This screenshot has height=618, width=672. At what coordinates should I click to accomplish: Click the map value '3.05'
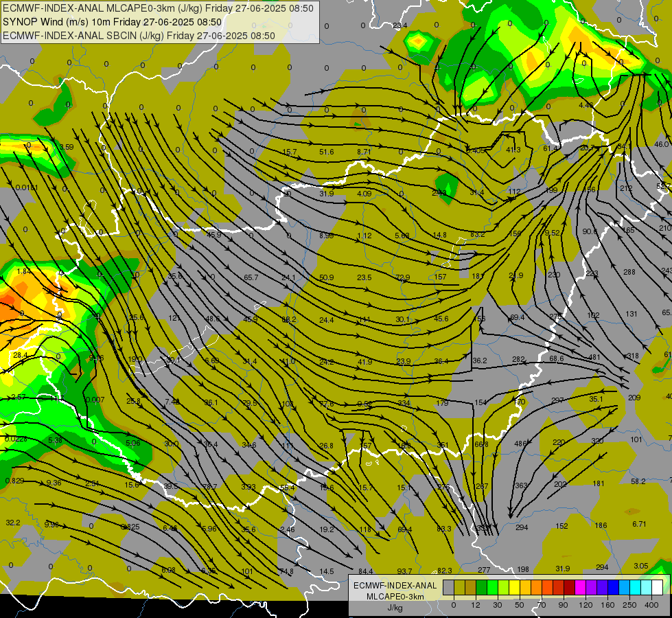641,566
